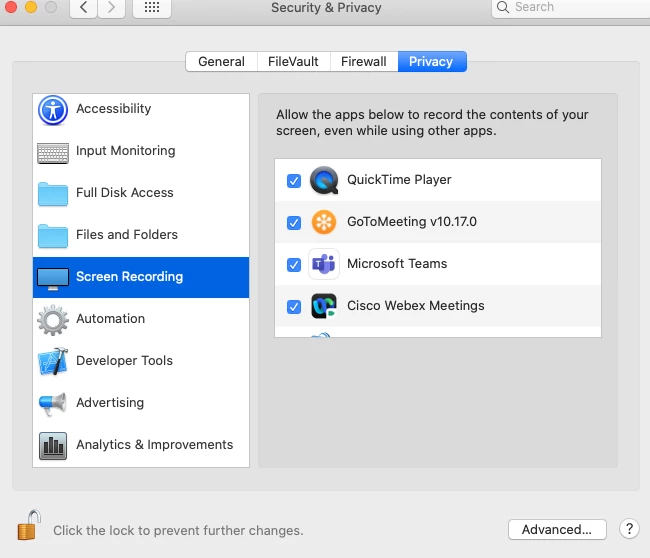Viewport: 650px width, 558px height.
Task: Click the yellow minimize window button
Action: (x=31, y=6)
